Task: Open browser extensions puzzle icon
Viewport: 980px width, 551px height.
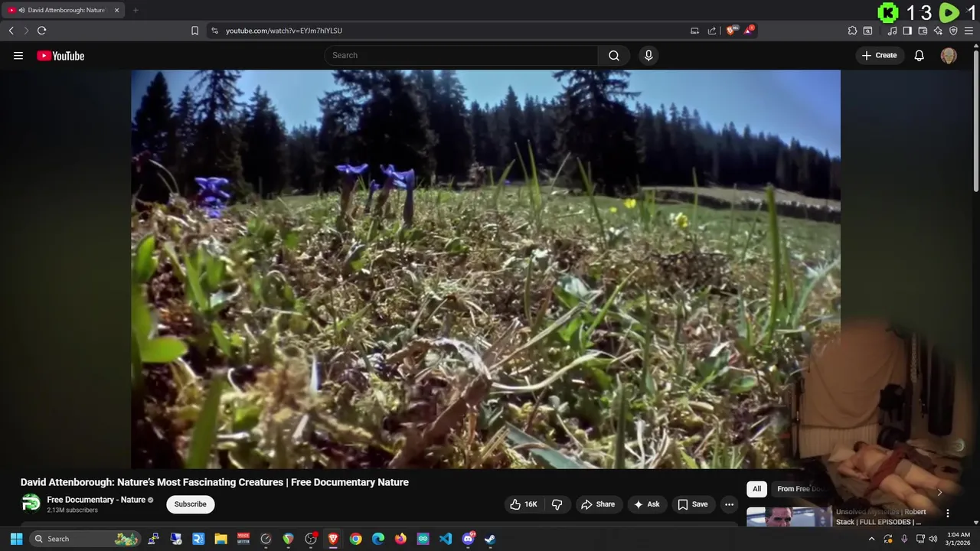Action: [x=852, y=31]
